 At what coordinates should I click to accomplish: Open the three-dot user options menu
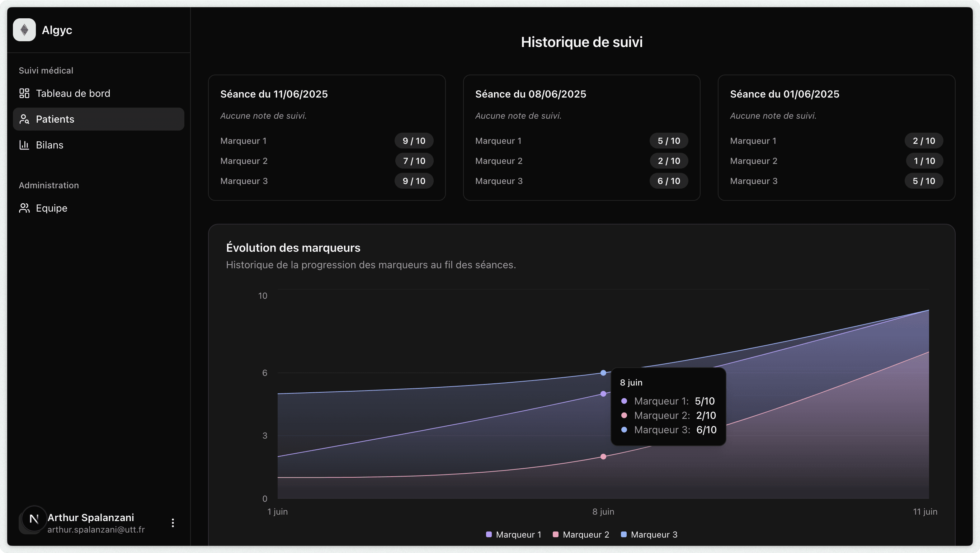coord(173,523)
